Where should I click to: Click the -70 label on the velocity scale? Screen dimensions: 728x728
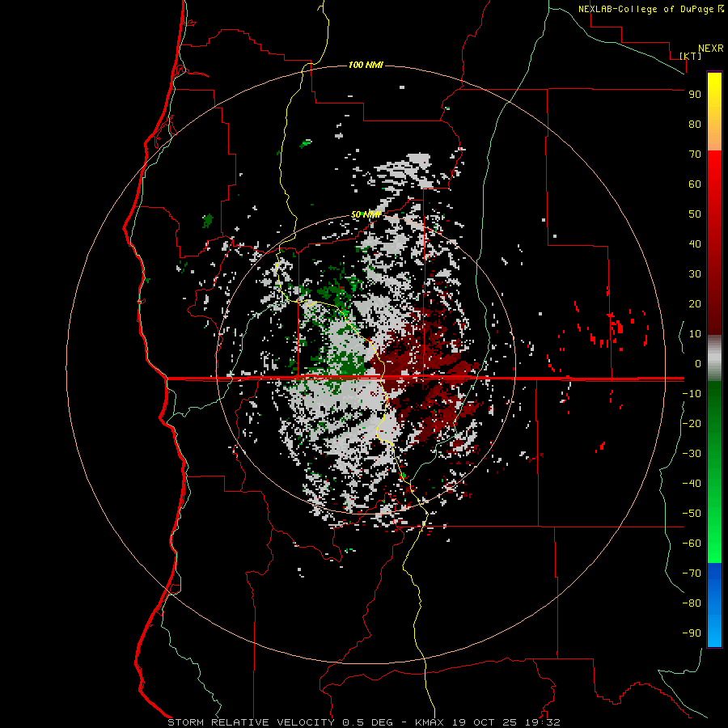click(x=692, y=574)
